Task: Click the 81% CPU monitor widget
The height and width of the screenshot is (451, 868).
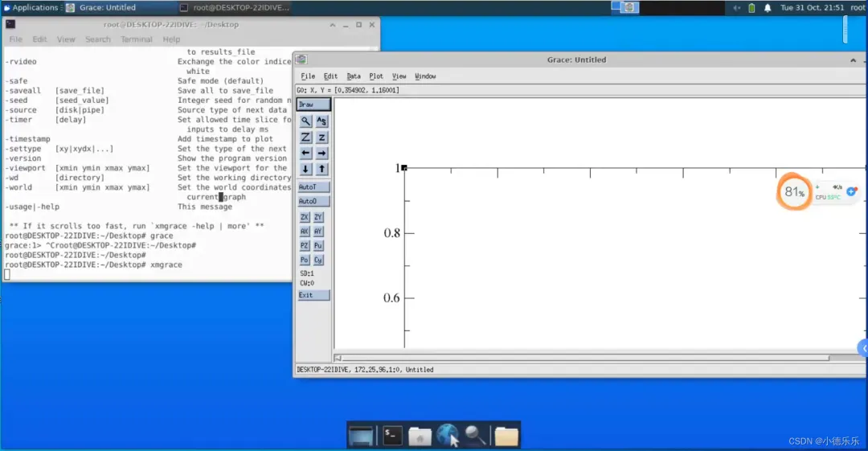Action: coord(794,191)
